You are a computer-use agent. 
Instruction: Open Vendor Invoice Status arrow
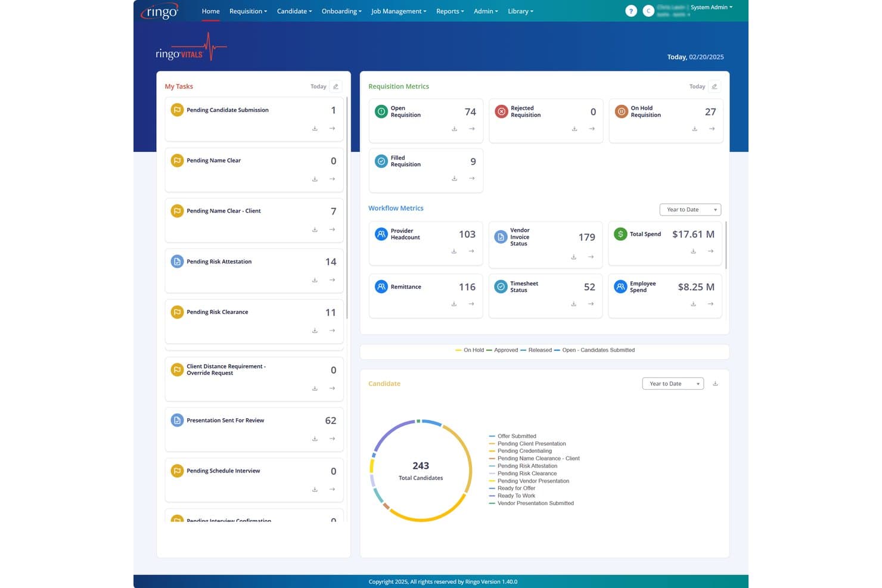(x=591, y=257)
